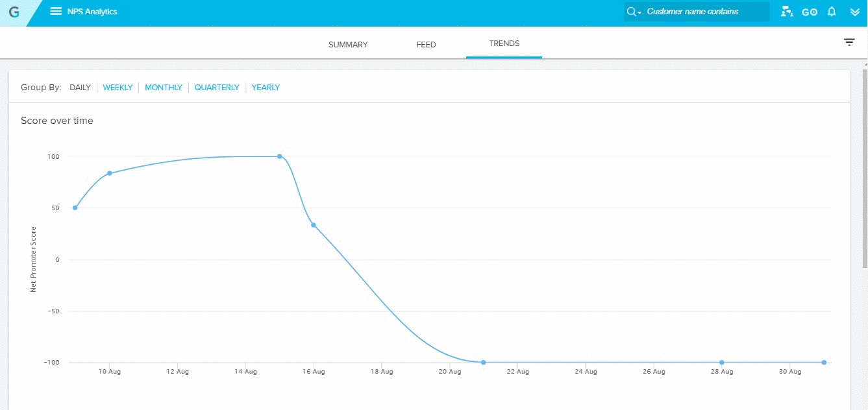Click the GO icon in header
868x410 pixels.
[x=810, y=12]
